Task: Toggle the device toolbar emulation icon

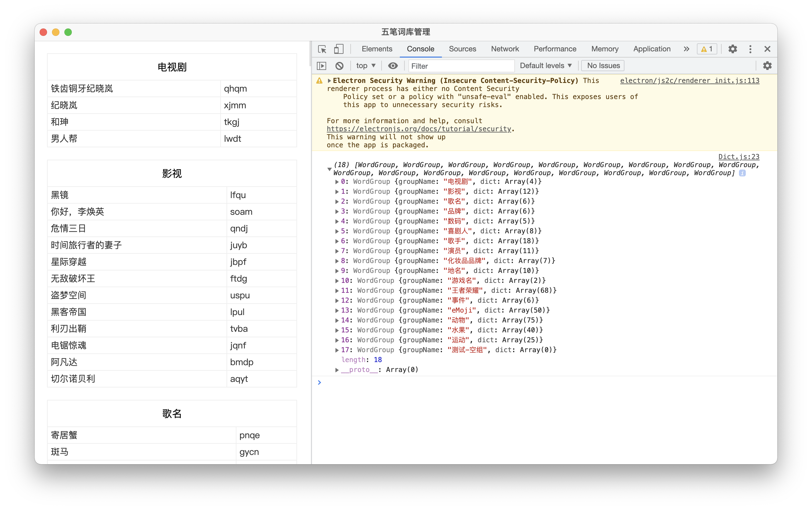Action: (x=339, y=49)
